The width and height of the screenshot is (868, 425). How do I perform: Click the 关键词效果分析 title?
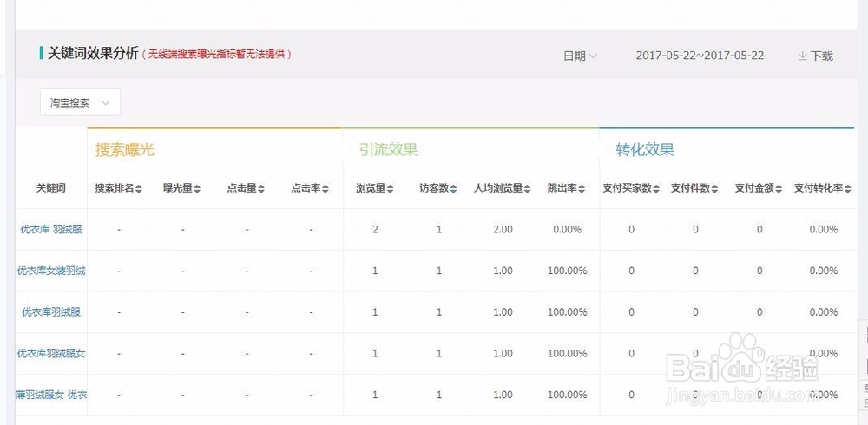pos(93,54)
